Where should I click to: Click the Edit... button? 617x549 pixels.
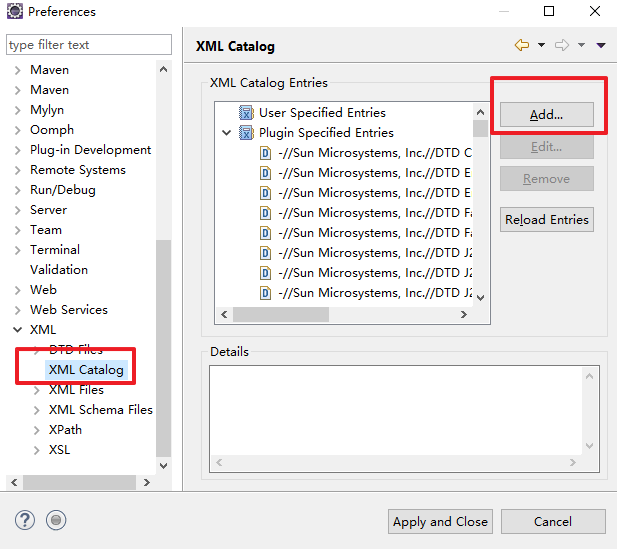547,147
